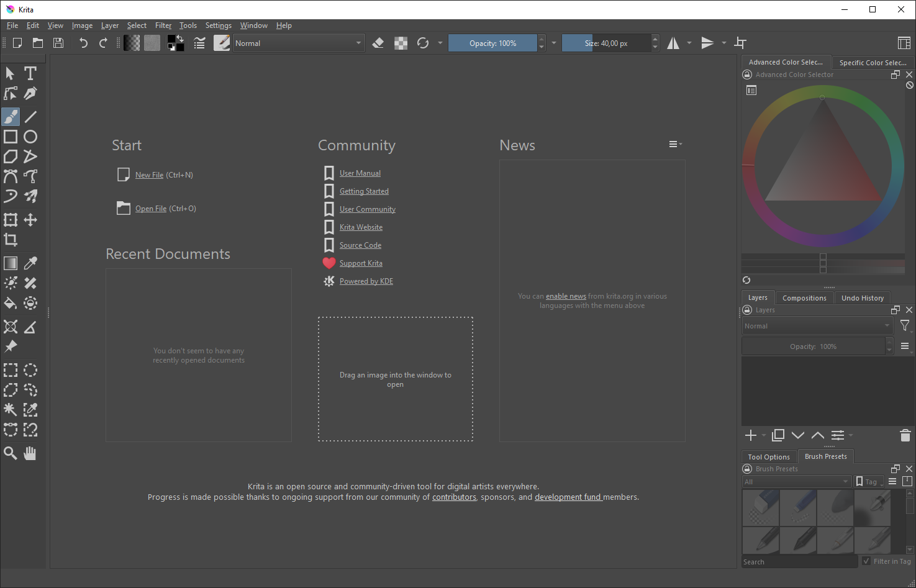Select the Text tool
This screenshot has height=588, width=916.
point(30,73)
